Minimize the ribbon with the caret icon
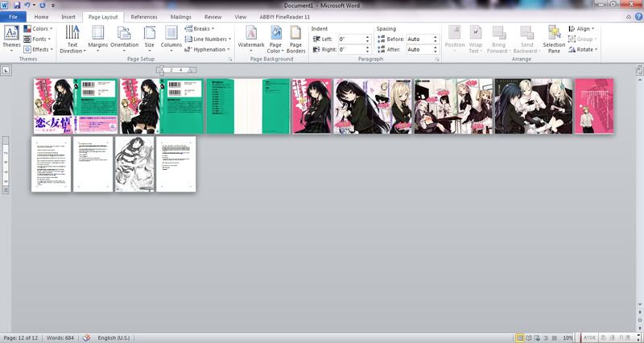Image resolution: width=644 pixels, height=343 pixels. pyautogui.click(x=629, y=17)
